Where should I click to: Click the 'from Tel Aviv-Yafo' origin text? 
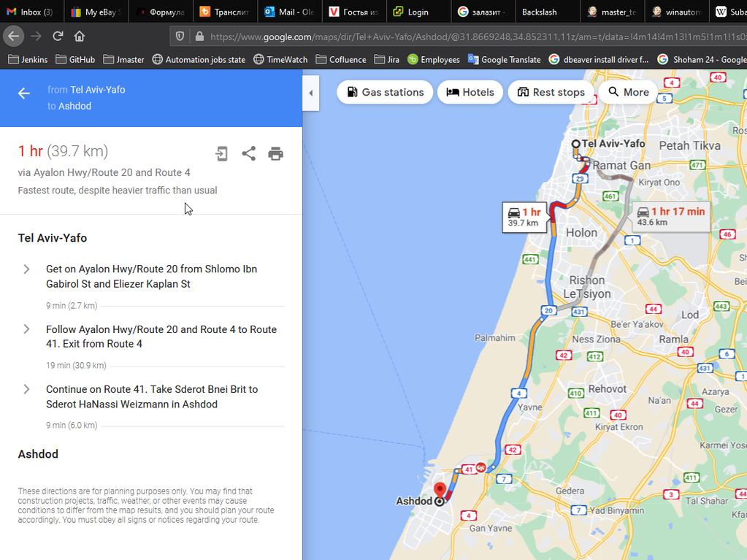pos(86,90)
